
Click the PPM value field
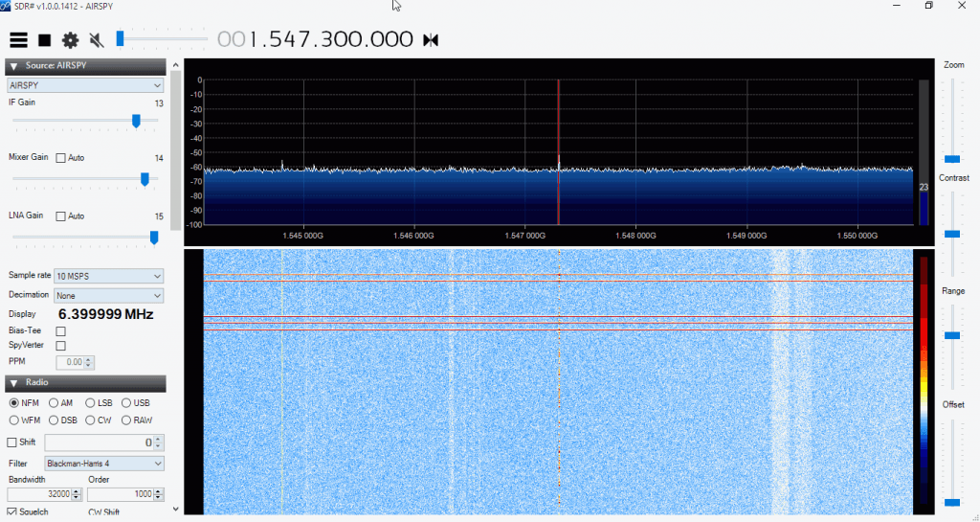tap(70, 362)
